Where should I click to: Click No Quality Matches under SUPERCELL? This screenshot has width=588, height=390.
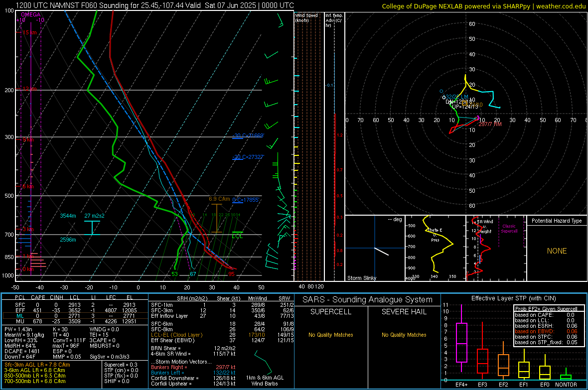pyautogui.click(x=331, y=335)
